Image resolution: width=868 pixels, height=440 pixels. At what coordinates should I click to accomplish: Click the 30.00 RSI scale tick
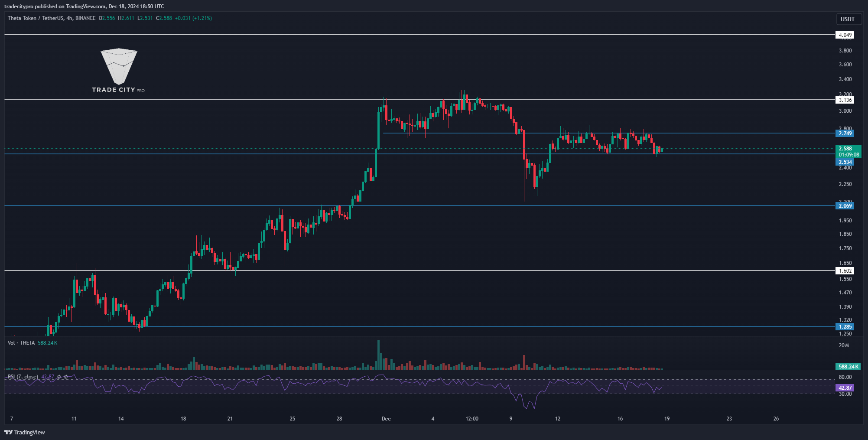click(845, 394)
